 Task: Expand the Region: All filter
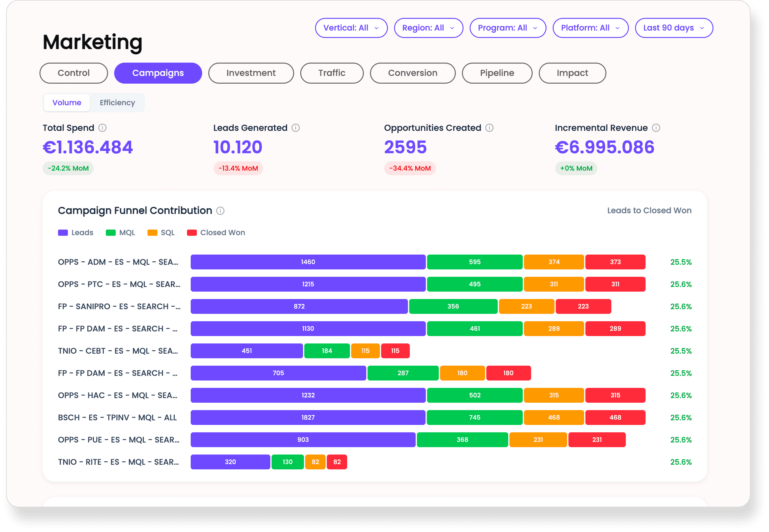point(428,28)
